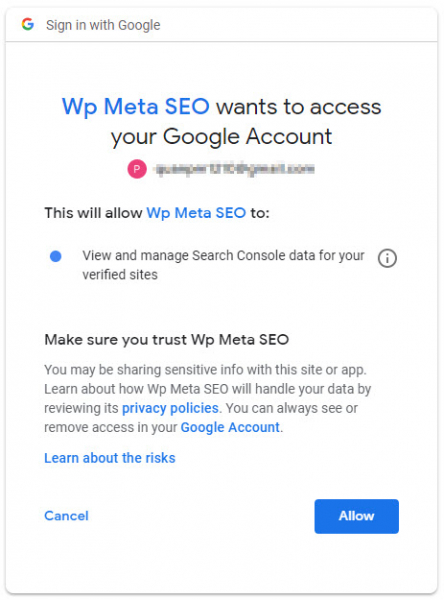Open Learn about the risks
444x600 pixels.
coord(109,458)
